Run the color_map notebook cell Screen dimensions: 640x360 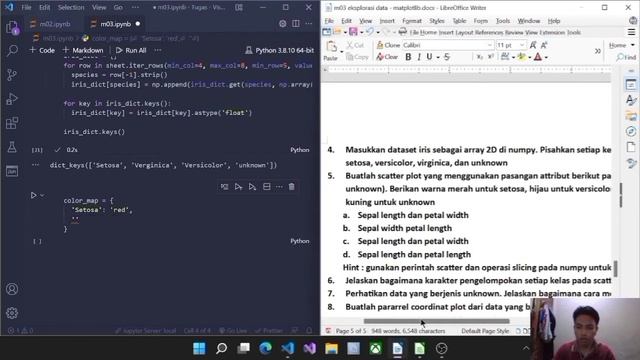tap(33, 196)
